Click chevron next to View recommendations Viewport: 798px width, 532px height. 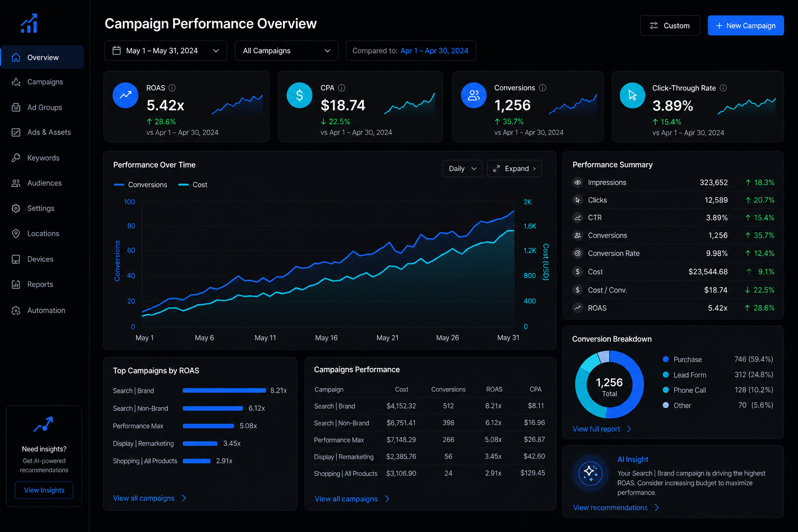(657, 508)
